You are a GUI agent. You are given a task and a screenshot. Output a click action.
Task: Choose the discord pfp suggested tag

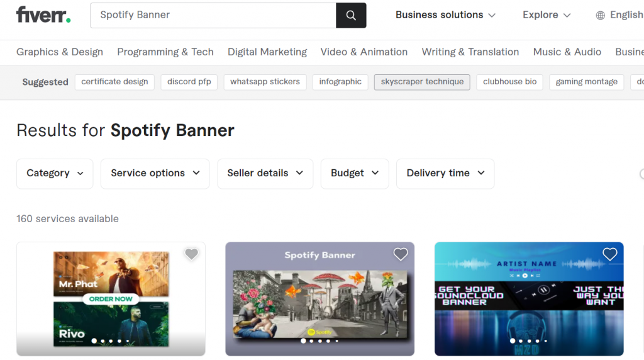(189, 82)
